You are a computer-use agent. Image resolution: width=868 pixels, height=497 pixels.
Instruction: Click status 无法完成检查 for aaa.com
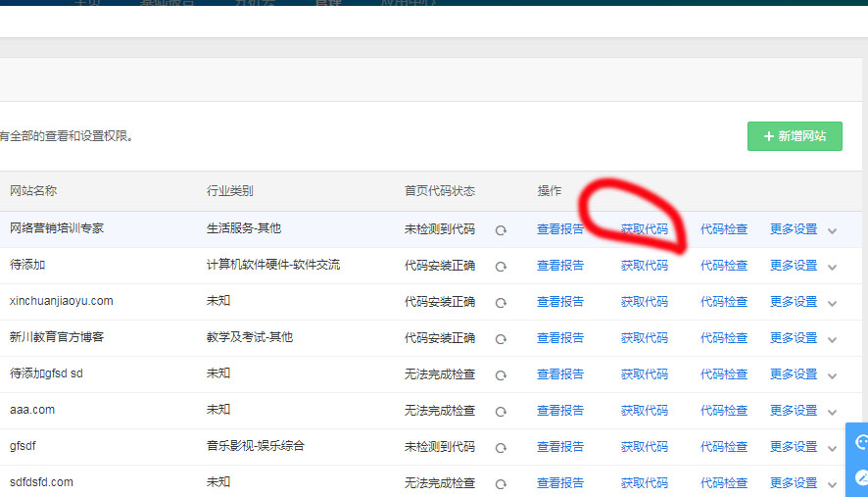tap(440, 411)
